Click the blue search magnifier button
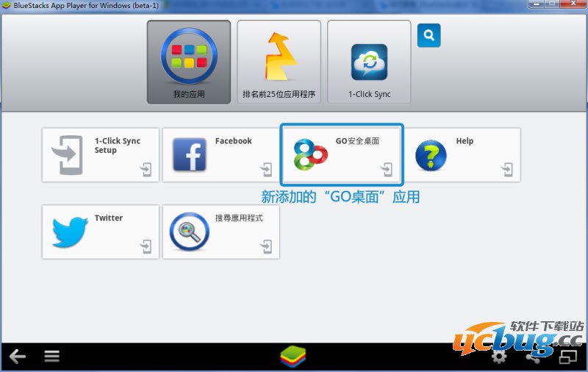This screenshot has width=588, height=372. [429, 35]
